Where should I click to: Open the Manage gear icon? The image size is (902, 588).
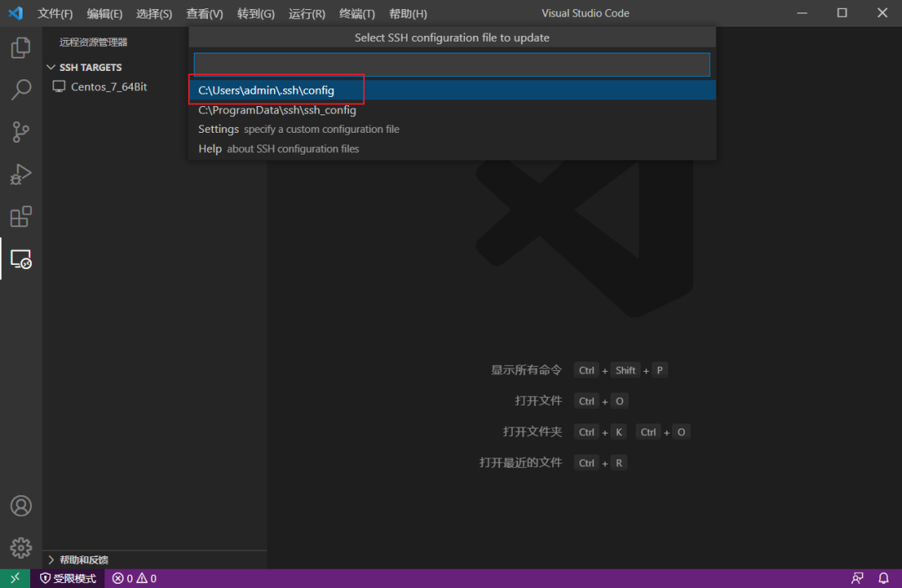[21, 548]
